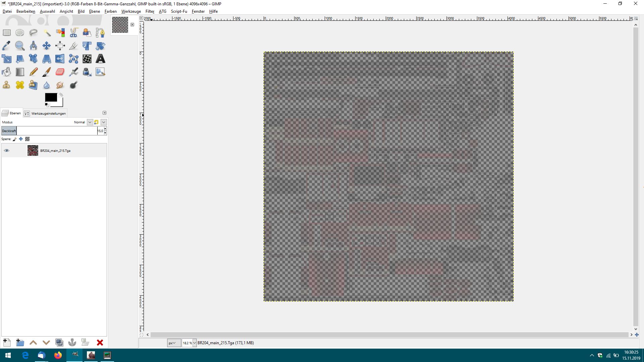Viewport: 644px width, 362px height.
Task: Toggle the lock pixels brush icon
Action: pos(15,139)
